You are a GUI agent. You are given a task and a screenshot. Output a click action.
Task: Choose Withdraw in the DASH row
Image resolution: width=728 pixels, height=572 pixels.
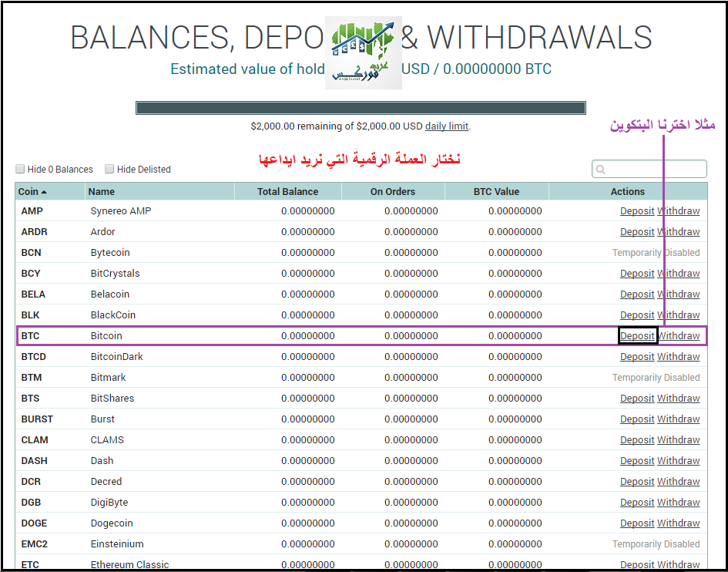pos(679,460)
